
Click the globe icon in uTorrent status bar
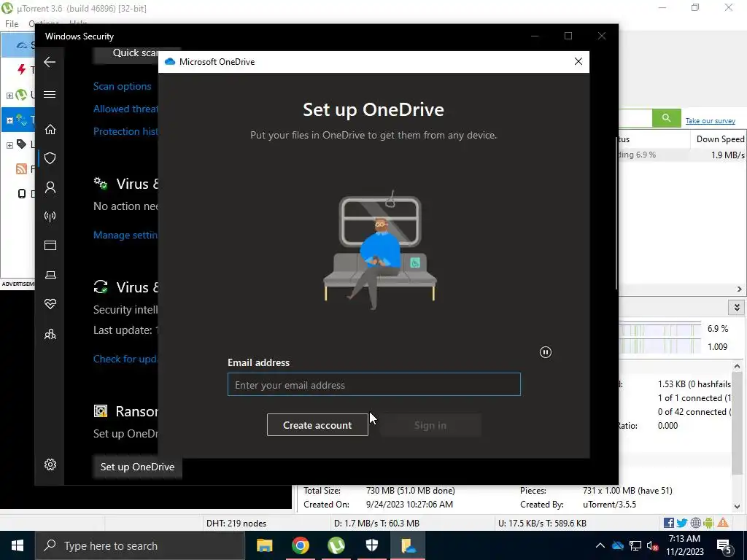pyautogui.click(x=695, y=524)
